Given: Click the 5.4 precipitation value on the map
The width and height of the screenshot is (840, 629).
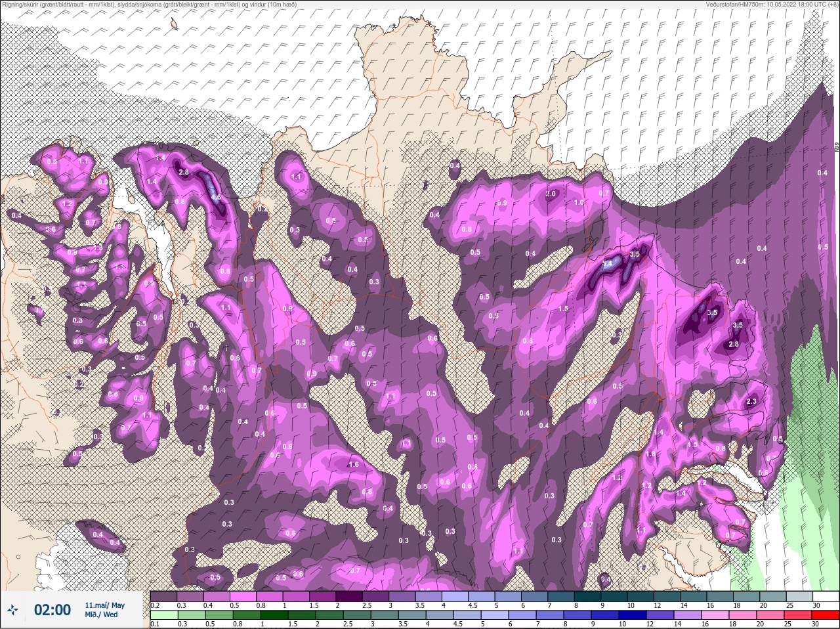Looking at the screenshot, I should click(x=608, y=264).
